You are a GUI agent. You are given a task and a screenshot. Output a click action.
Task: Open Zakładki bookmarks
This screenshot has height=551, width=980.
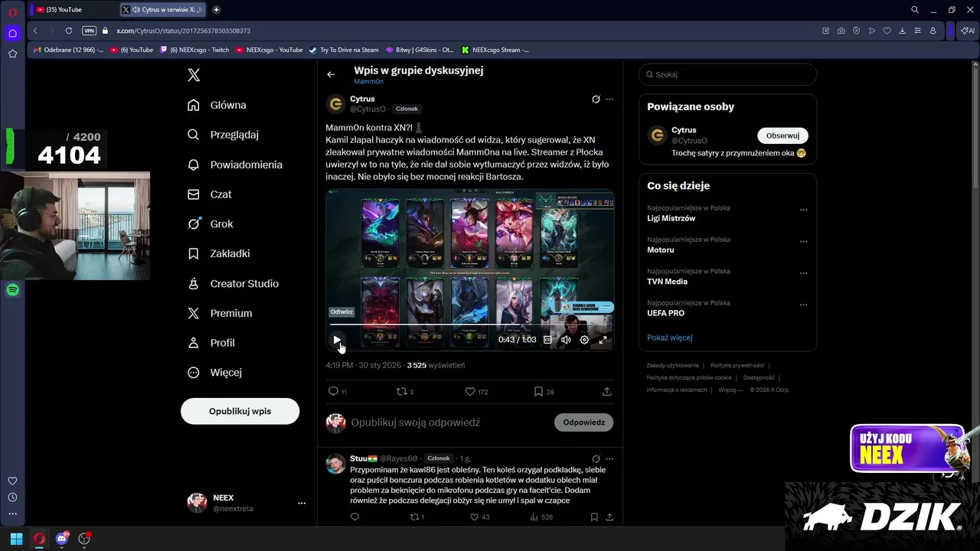click(219, 253)
